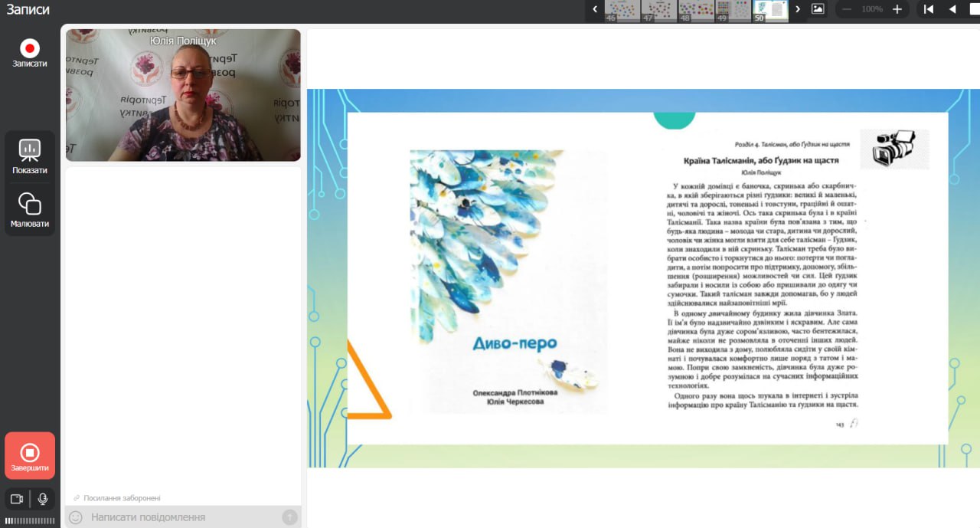Switch to slide thumbnail 48
Viewport: 980px width, 528px height.
tap(695, 10)
